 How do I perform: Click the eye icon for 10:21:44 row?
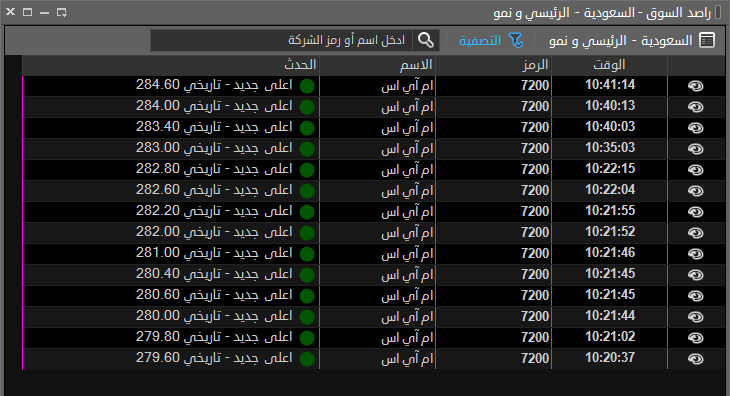coord(696,317)
